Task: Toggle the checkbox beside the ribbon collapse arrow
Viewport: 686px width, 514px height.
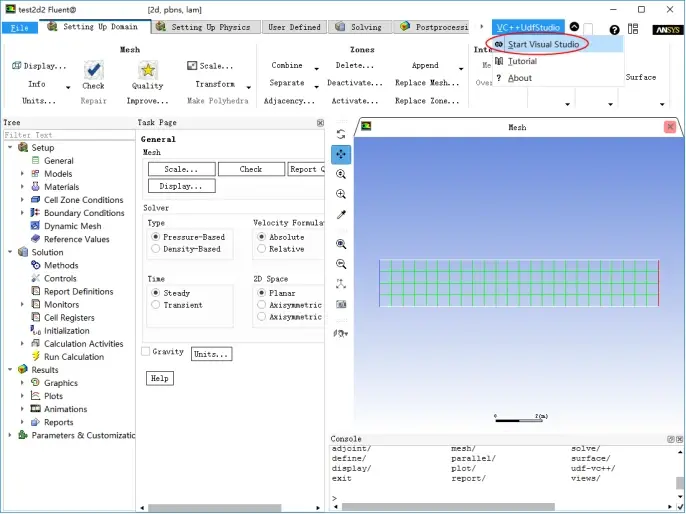Action: pyautogui.click(x=588, y=29)
